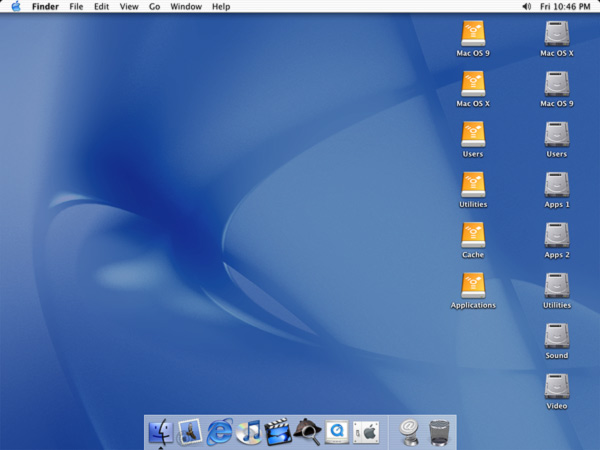
Task: Open the Finder application menu
Action: click(x=45, y=7)
